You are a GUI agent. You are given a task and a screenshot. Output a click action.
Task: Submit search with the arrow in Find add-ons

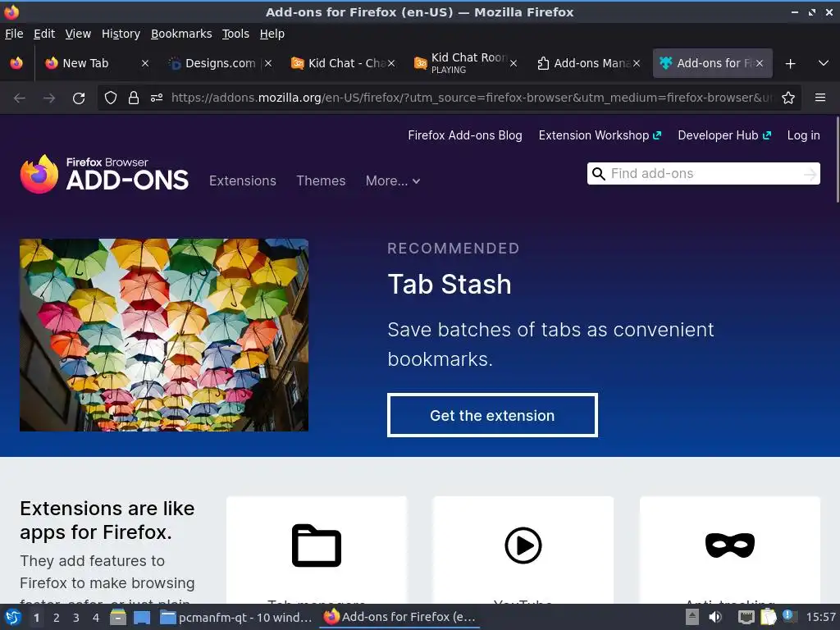click(x=810, y=174)
